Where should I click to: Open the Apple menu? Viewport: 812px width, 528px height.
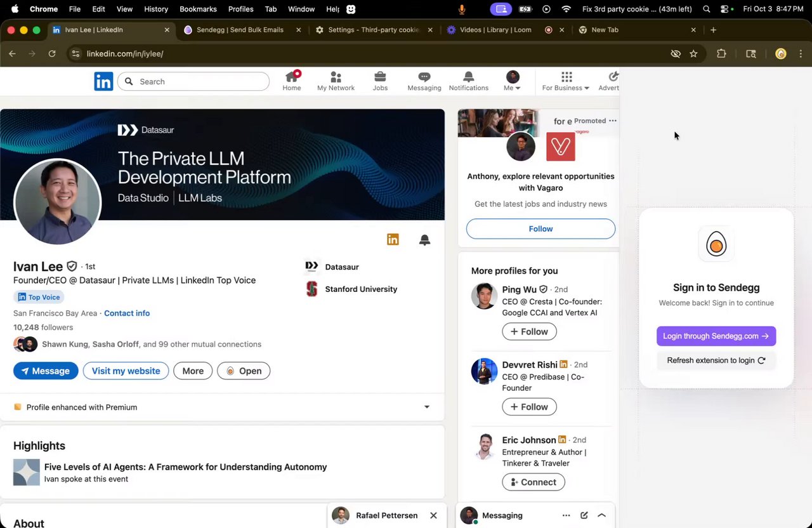15,10
